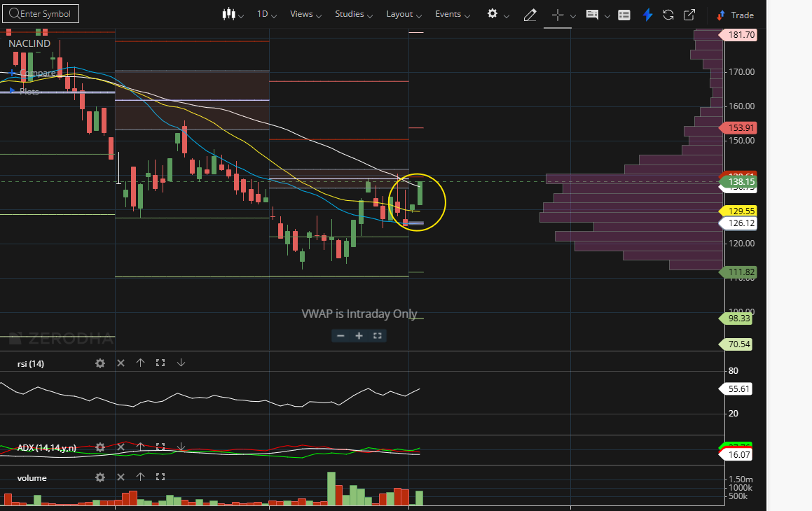Move the ADX panel up
The image size is (812, 511).
click(140, 447)
